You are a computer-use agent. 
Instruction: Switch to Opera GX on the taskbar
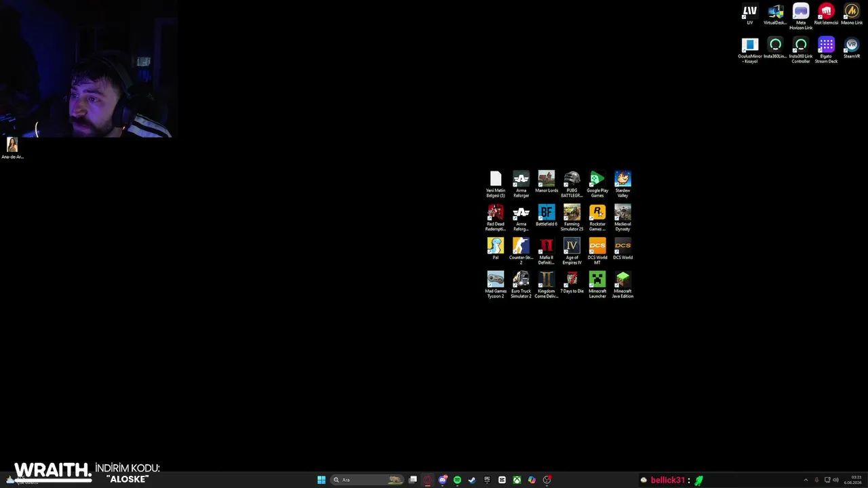pyautogui.click(x=427, y=480)
